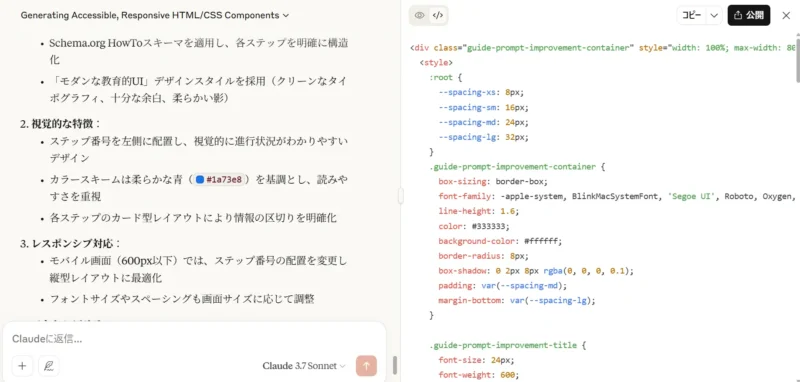Expand the copy options chevron
The height and width of the screenshot is (382, 800).
coord(714,15)
